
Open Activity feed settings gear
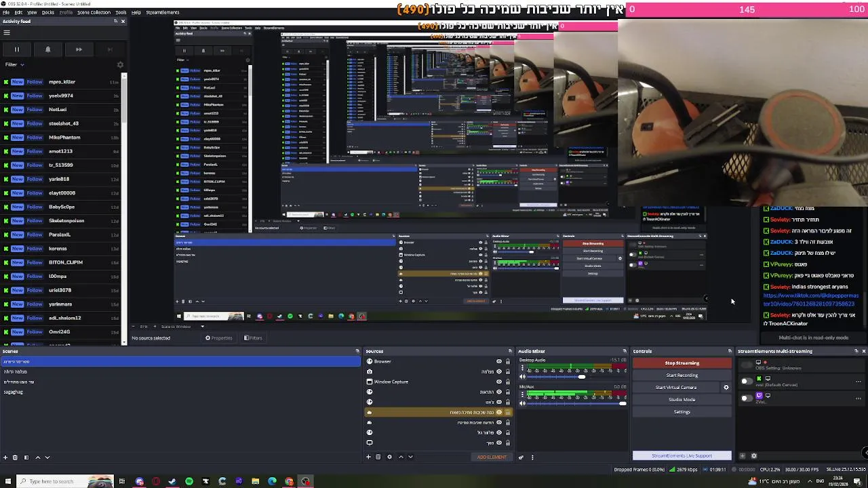(x=120, y=65)
